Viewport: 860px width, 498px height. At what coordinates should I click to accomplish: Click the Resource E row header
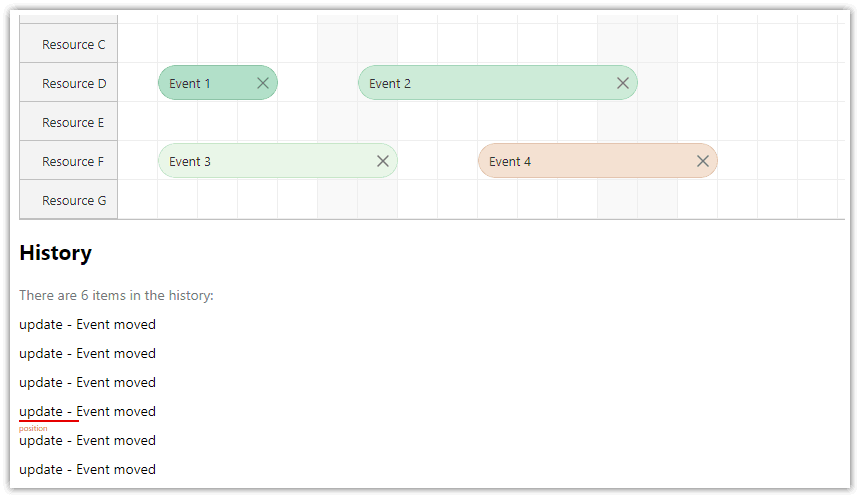[69, 122]
